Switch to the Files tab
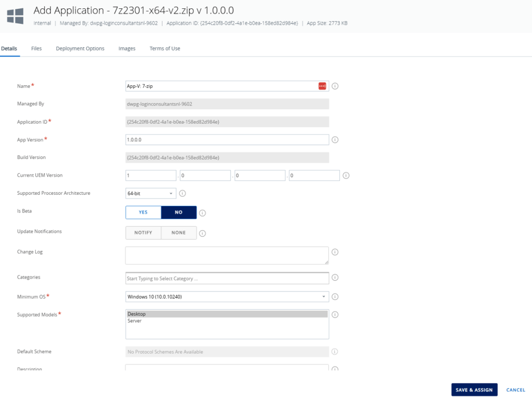Viewport: 532px width, 398px height. (36, 48)
